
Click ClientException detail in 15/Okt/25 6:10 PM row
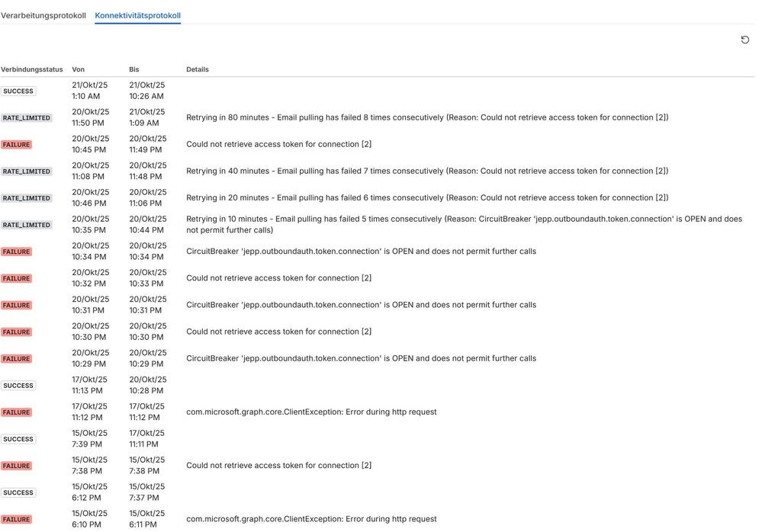[x=311, y=519]
